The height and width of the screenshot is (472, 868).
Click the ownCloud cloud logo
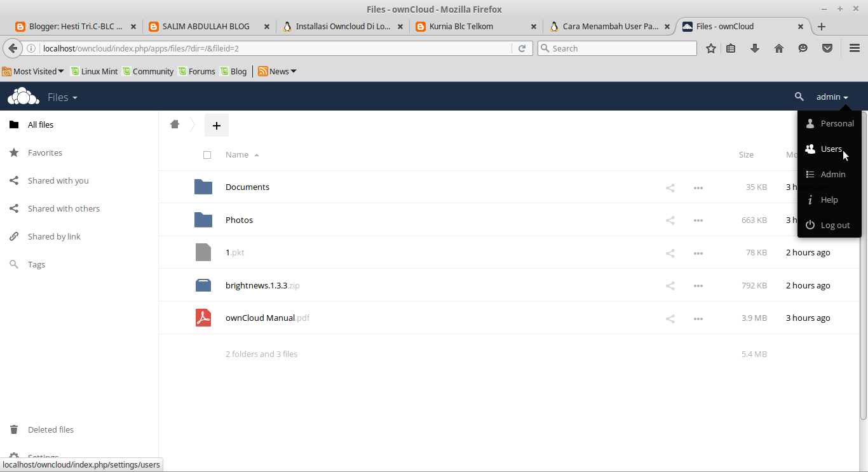point(23,97)
